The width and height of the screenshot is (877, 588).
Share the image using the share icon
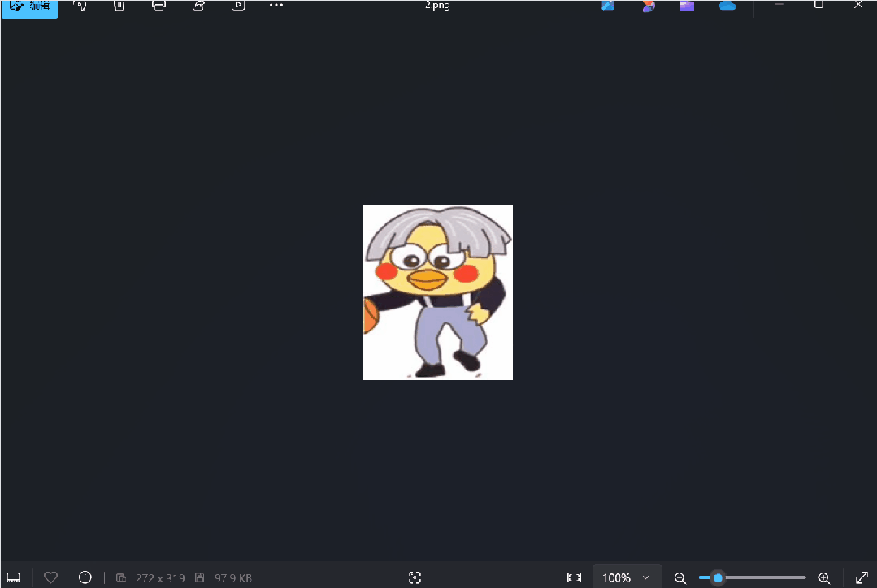pos(198,6)
